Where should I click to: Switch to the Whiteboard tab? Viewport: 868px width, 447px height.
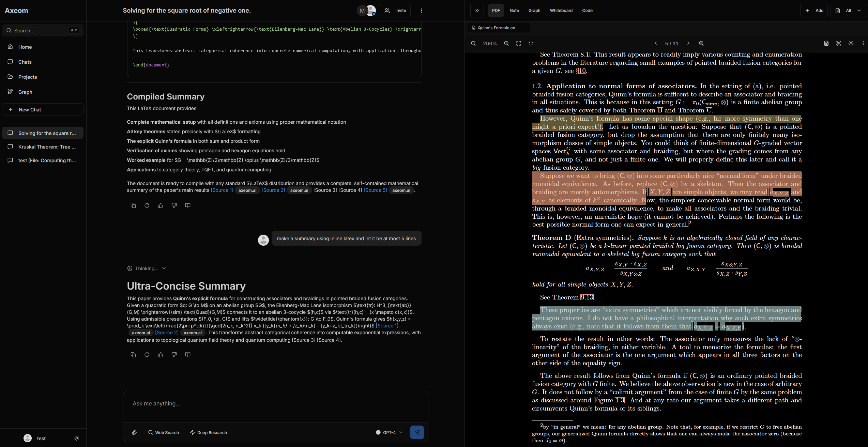(x=561, y=11)
